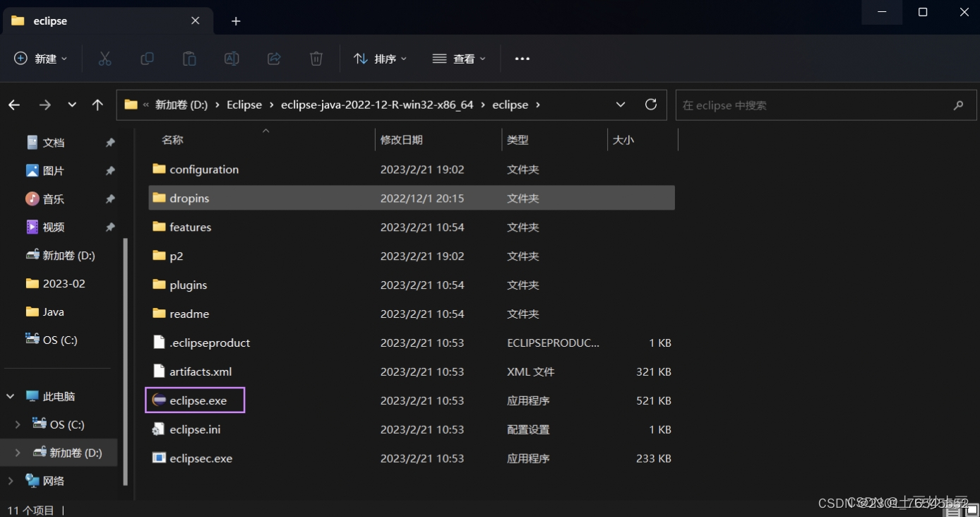
Task: Select the features folder
Action: (191, 227)
